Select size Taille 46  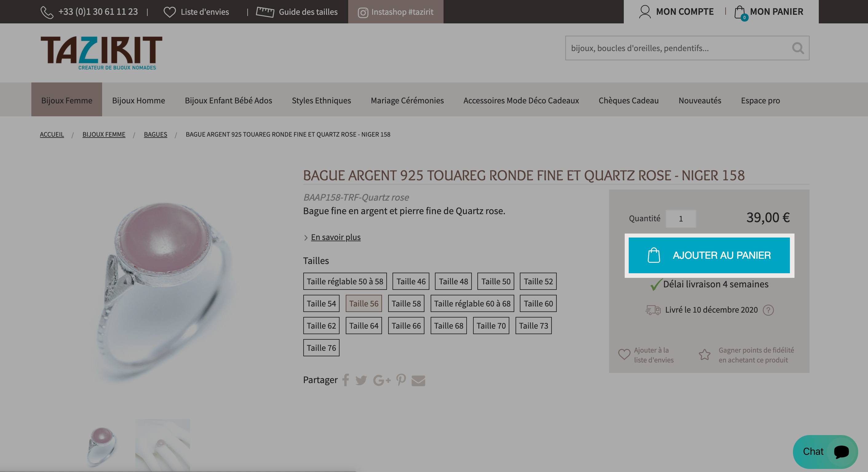coord(411,281)
